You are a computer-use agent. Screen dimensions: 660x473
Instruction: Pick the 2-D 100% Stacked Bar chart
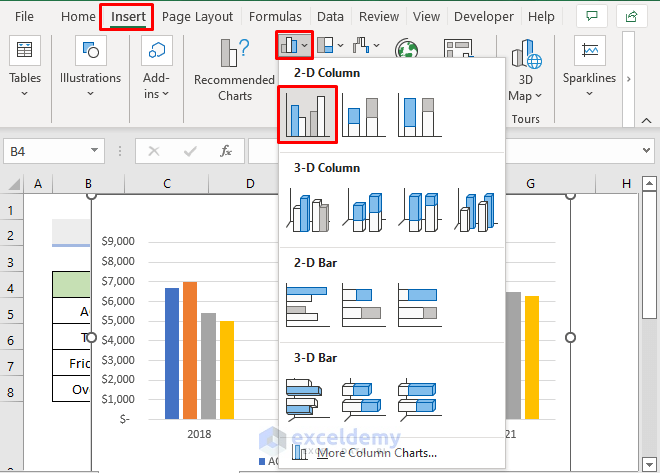tap(419, 305)
